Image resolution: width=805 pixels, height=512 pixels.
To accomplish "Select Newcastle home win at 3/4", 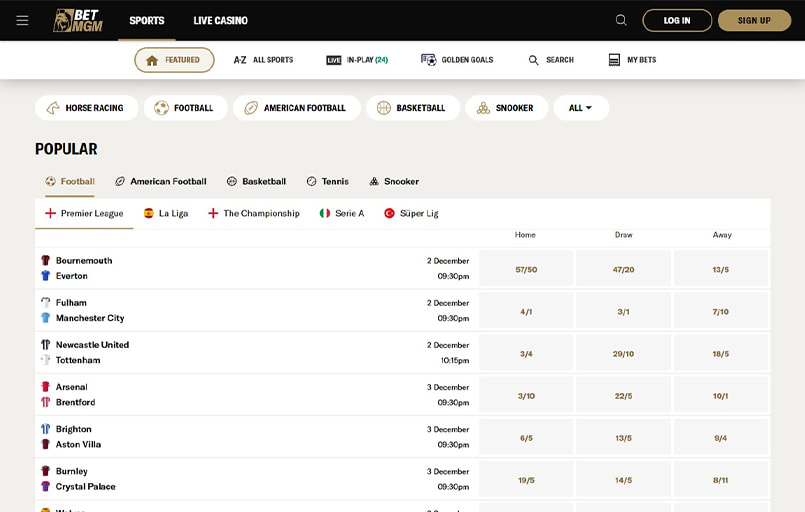I will (526, 353).
